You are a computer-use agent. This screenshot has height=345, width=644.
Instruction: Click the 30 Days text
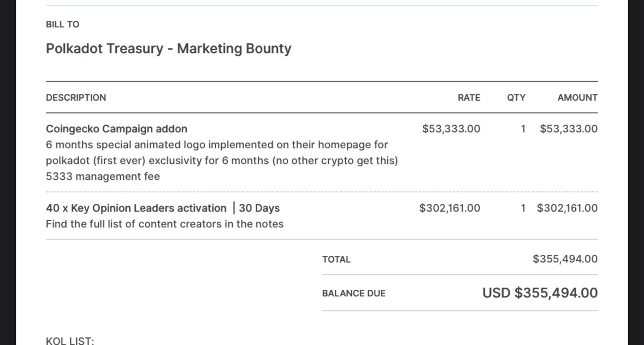coord(259,208)
